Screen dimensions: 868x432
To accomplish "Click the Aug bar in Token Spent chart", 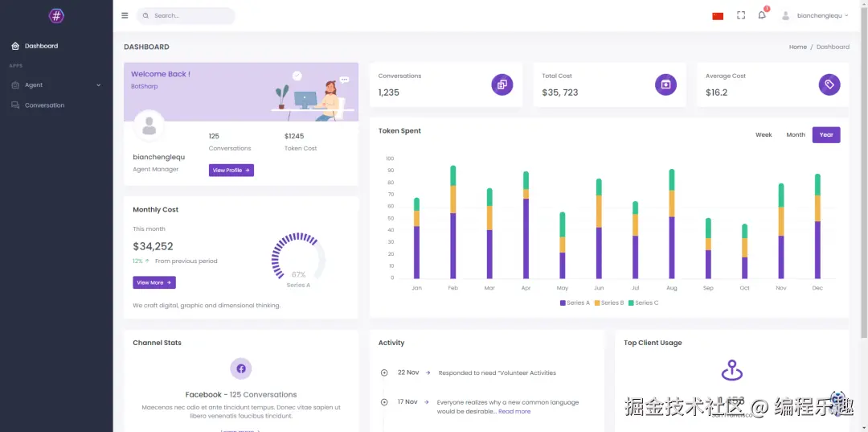I will (x=671, y=224).
